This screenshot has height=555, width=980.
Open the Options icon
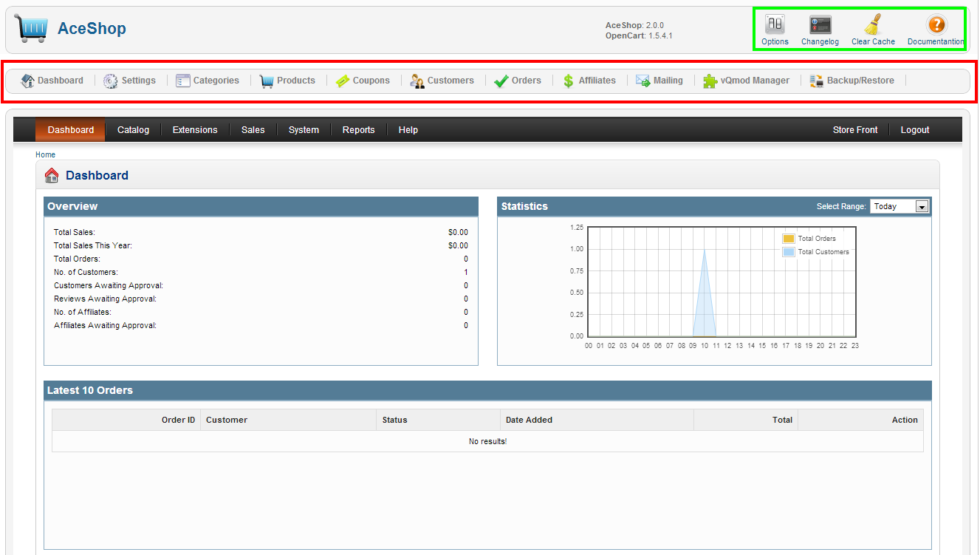[775, 24]
